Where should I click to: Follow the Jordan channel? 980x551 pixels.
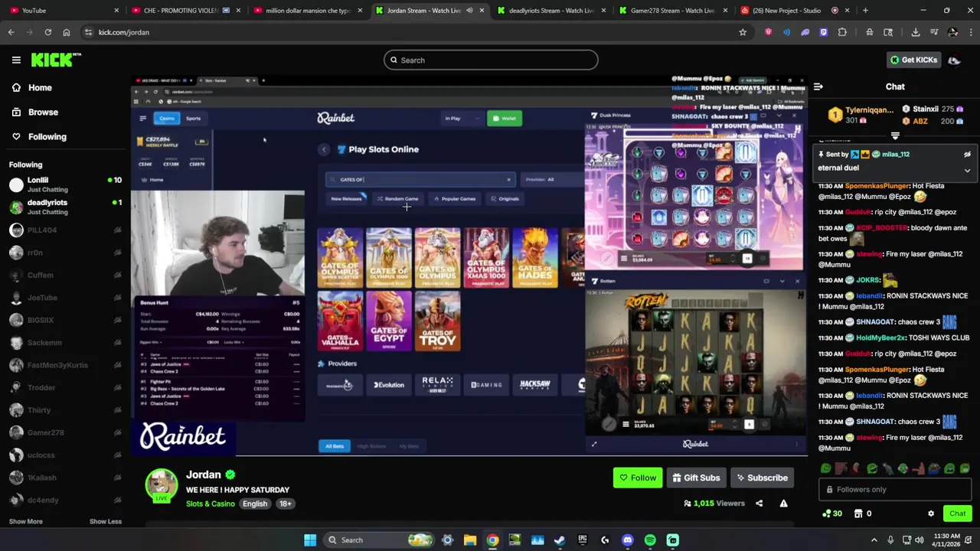(638, 478)
